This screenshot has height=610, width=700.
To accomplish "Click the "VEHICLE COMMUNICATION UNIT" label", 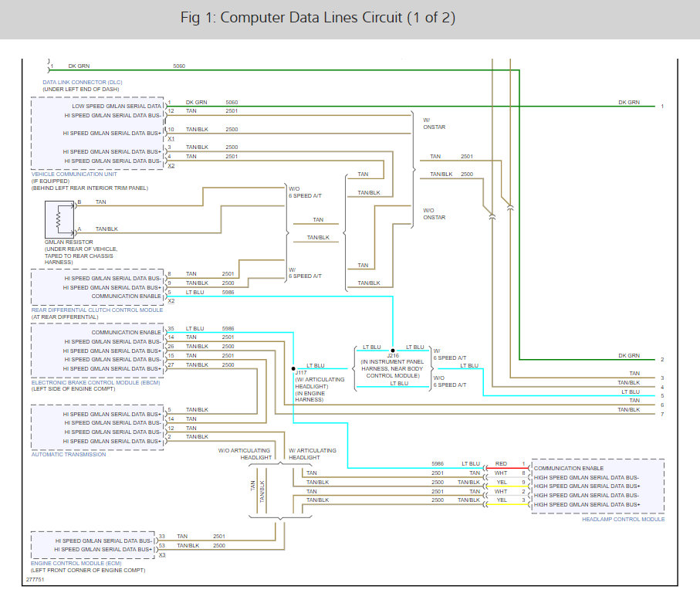I will tap(74, 175).
